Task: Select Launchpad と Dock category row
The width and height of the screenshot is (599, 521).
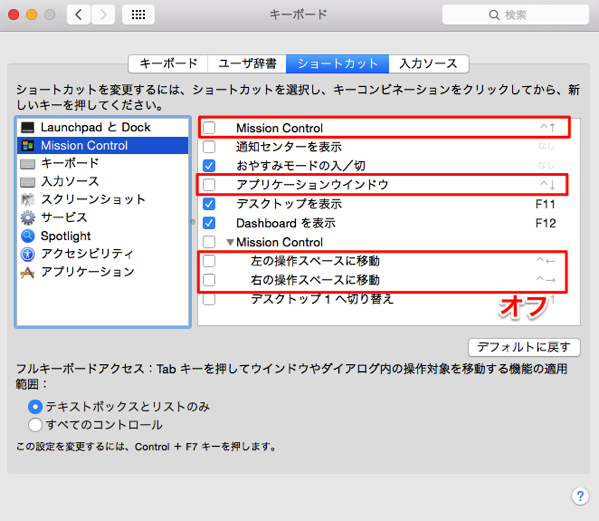Action: click(x=103, y=127)
